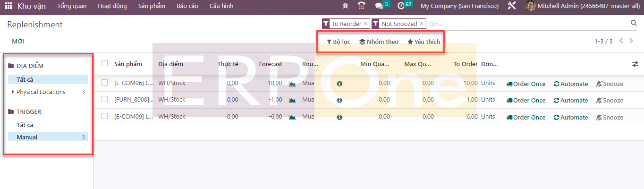Open the activities clock icon
The image size is (644, 189).
(x=401, y=6)
